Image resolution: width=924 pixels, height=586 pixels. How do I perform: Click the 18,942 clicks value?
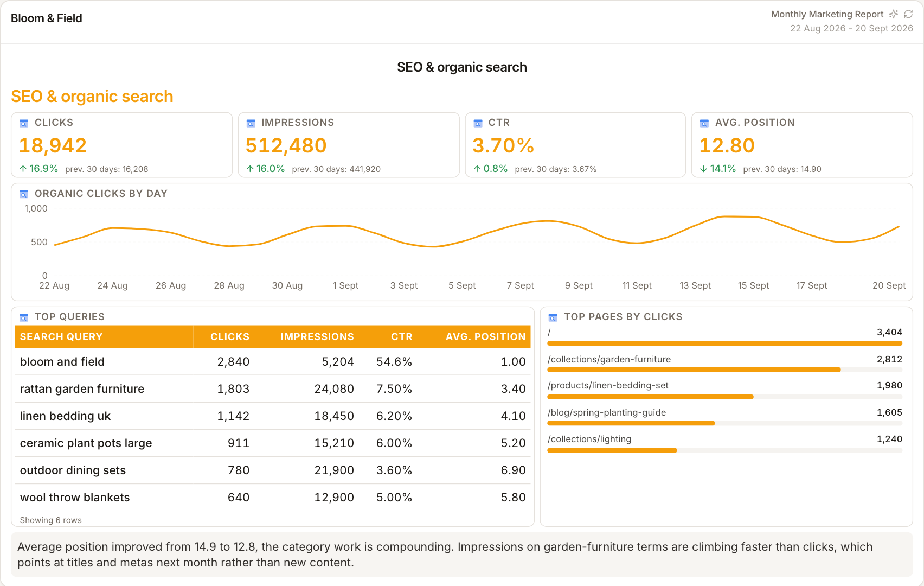click(53, 145)
